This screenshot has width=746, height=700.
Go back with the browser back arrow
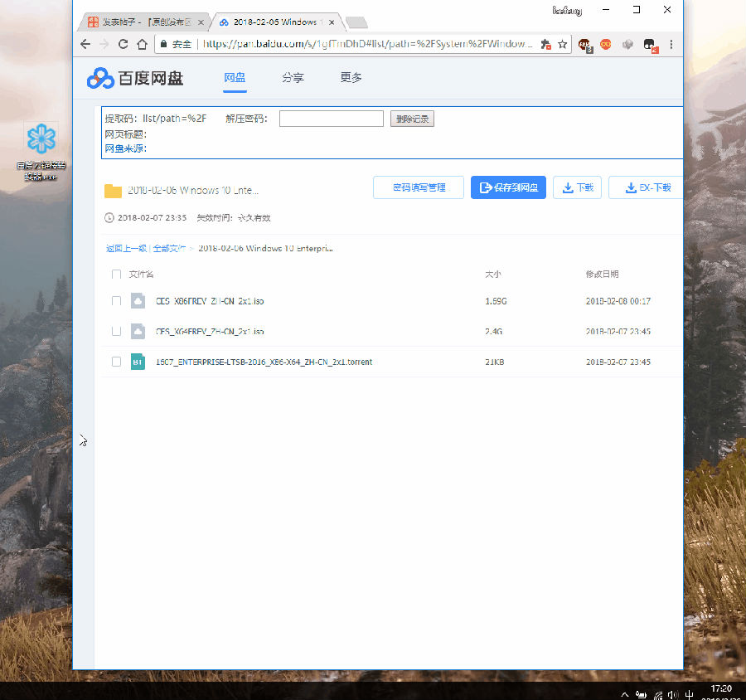85,44
